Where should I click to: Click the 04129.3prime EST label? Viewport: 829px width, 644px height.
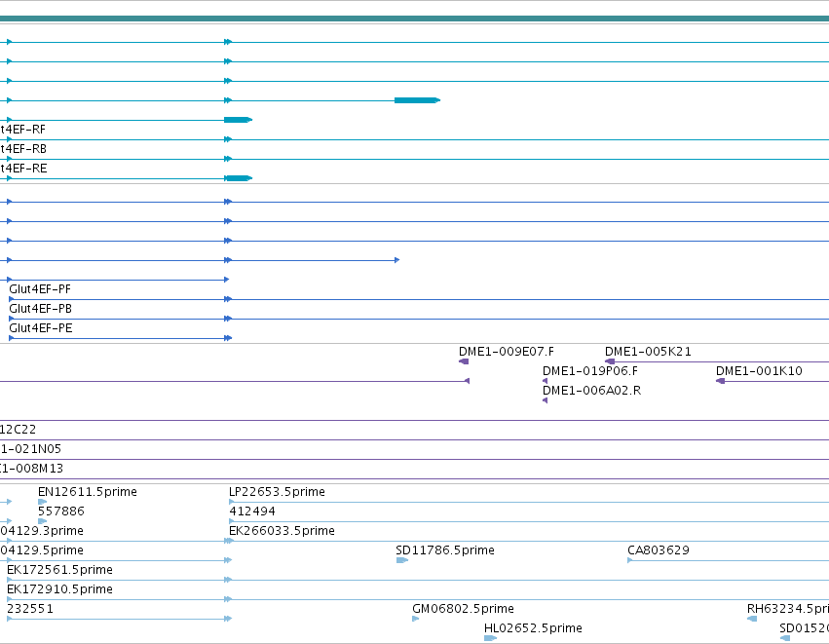(x=42, y=531)
